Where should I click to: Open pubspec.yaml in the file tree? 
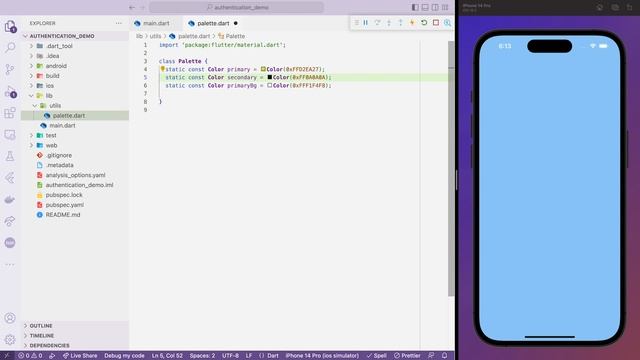pos(64,205)
